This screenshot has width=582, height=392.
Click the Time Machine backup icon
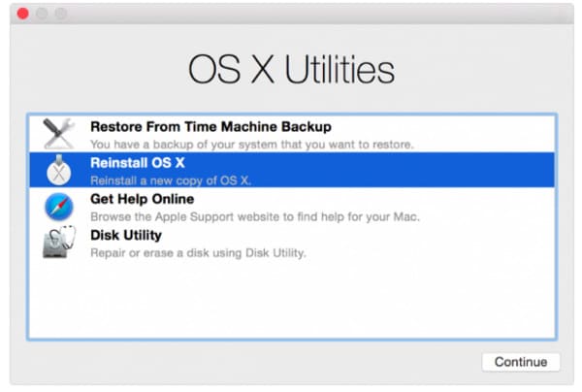pos(58,134)
